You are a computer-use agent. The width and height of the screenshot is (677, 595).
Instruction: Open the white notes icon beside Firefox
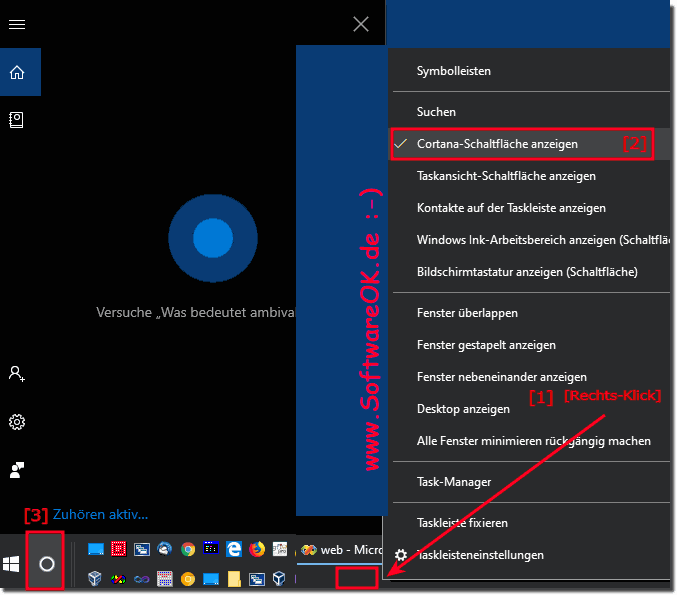pyautogui.click(x=280, y=549)
